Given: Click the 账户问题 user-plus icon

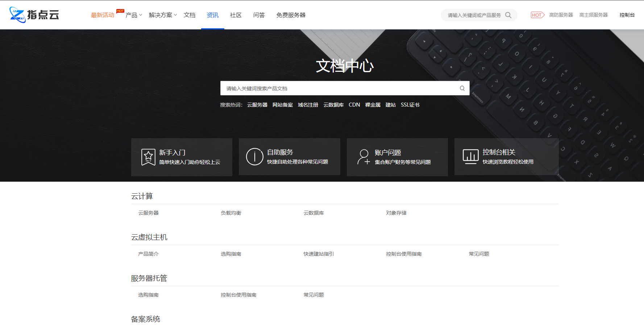Looking at the screenshot, I should 363,157.
